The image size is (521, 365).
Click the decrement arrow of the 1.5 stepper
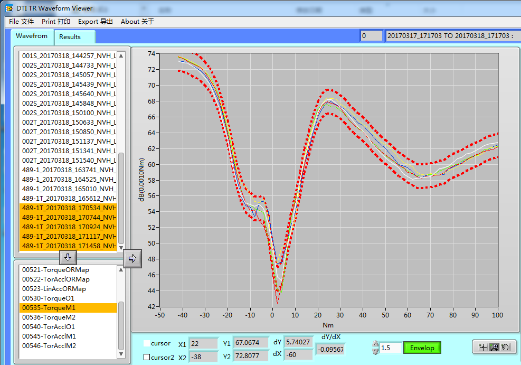(x=376, y=351)
